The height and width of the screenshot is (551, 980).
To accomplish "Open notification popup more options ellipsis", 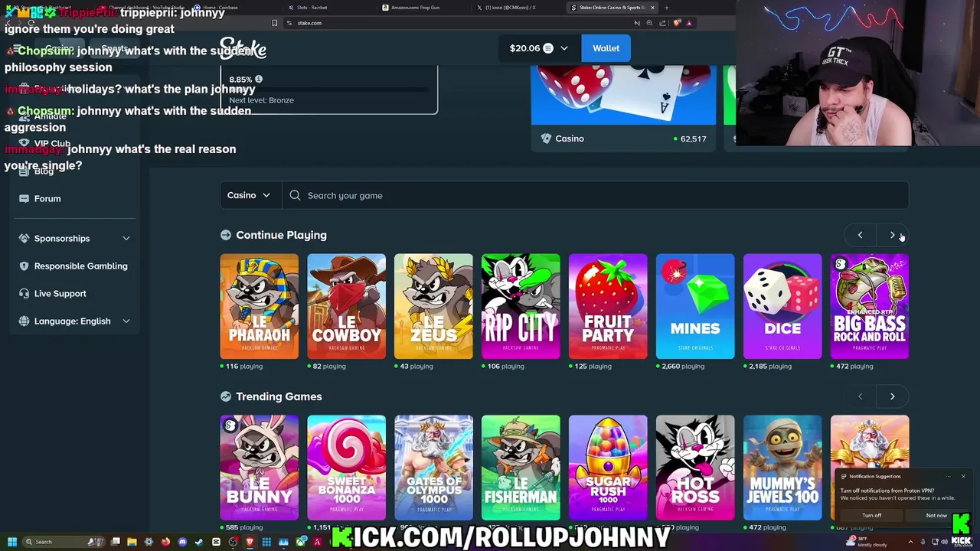I will click(948, 476).
